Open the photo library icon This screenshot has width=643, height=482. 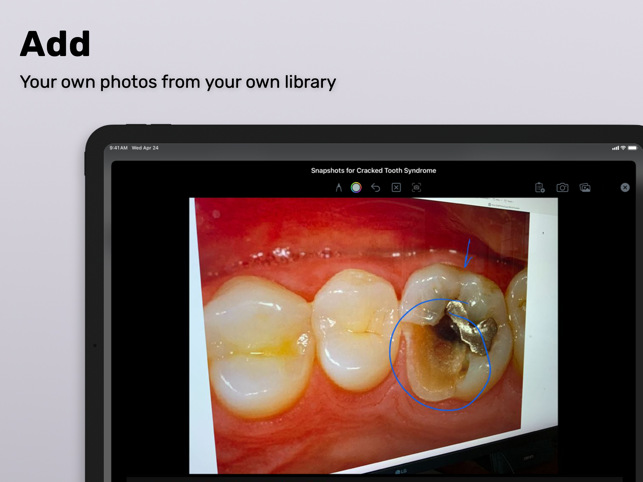pyautogui.click(x=585, y=188)
